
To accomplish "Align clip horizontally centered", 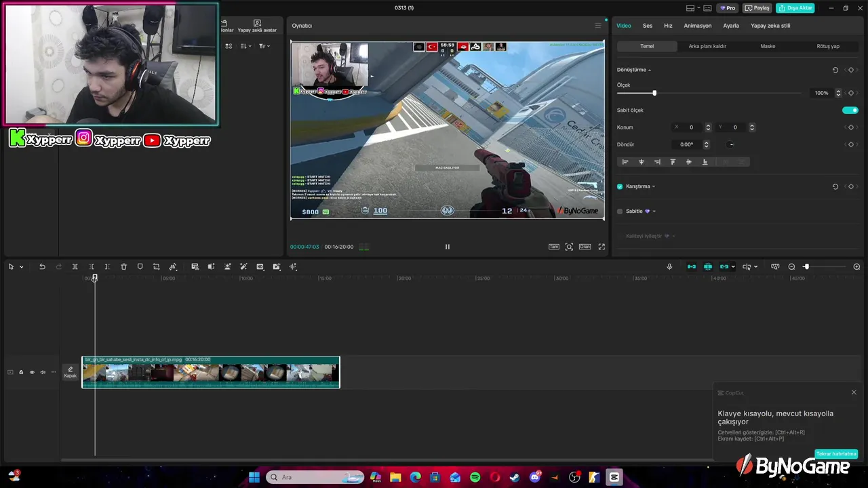I will pyautogui.click(x=641, y=162).
